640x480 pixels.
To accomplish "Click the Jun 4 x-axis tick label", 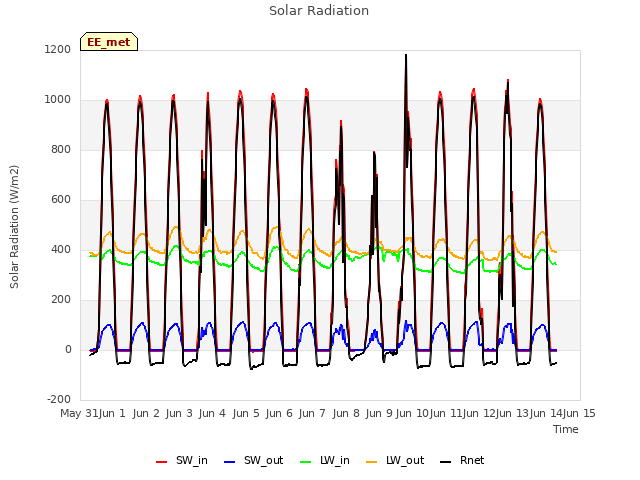I will (212, 413).
